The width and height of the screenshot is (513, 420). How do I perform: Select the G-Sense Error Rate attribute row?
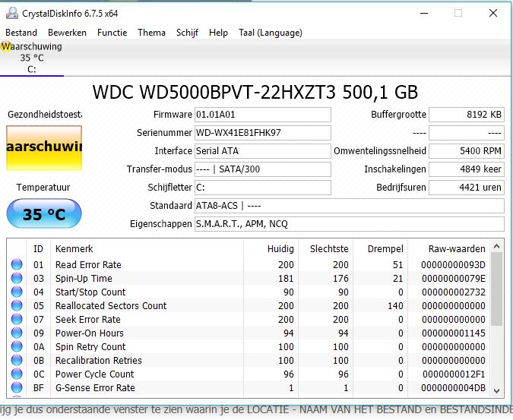[x=249, y=388]
